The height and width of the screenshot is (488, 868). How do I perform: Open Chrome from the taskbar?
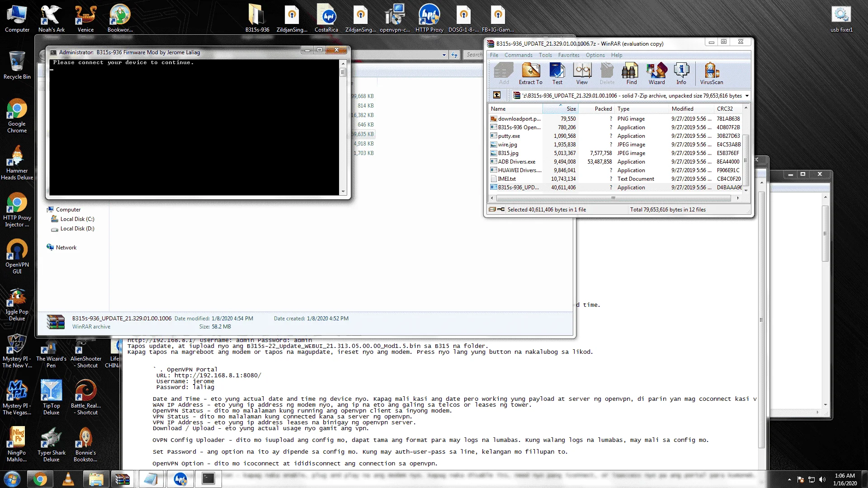[x=40, y=479]
